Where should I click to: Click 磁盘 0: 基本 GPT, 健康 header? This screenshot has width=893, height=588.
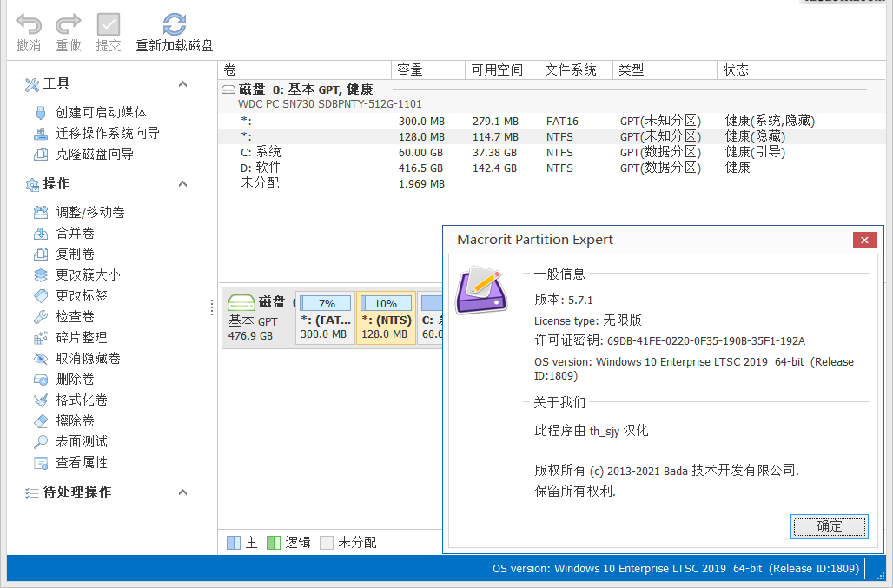305,89
